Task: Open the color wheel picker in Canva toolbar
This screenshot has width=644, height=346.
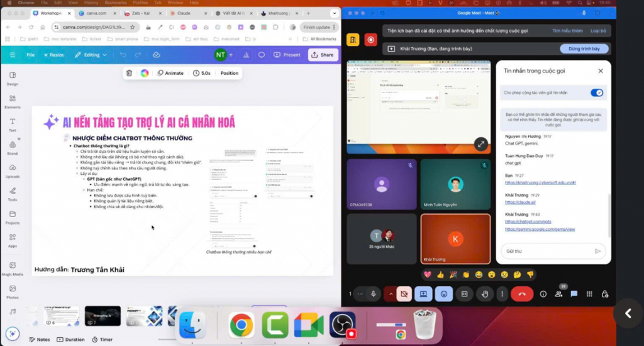Action: point(145,73)
